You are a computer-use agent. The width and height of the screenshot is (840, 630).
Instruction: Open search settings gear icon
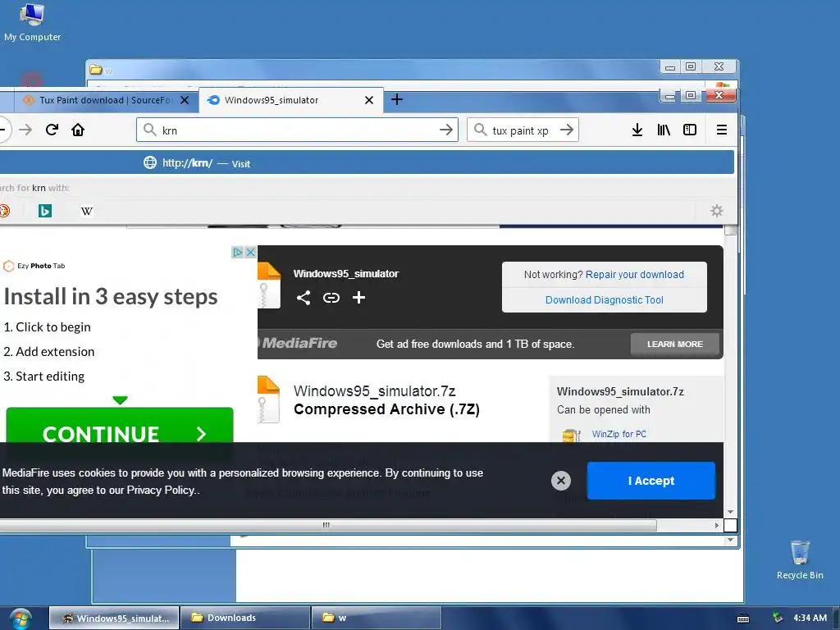pos(717,211)
